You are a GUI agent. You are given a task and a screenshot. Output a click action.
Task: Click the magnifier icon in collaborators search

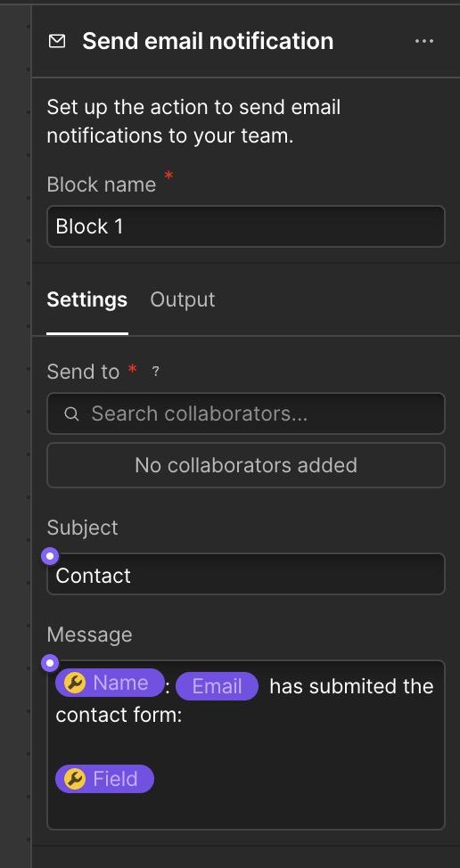click(71, 414)
